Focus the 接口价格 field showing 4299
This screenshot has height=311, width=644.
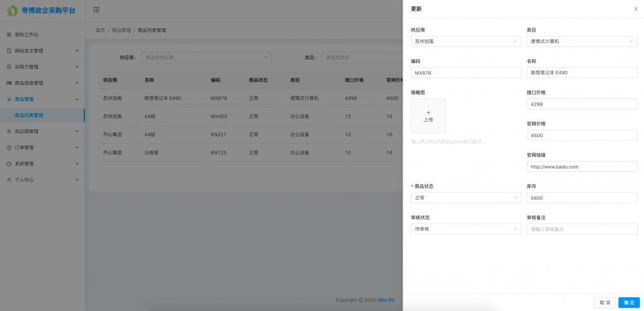coord(582,104)
